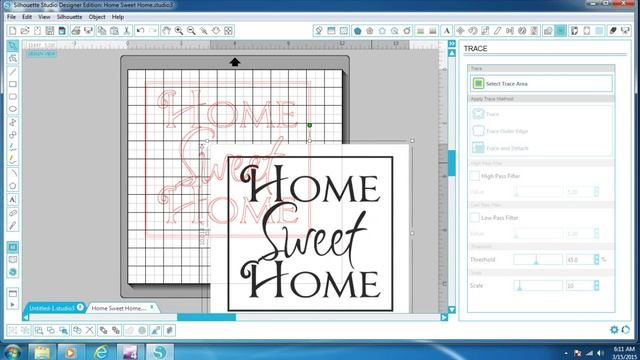Open the Edit menu
The image size is (640, 360).
(x=27, y=17)
